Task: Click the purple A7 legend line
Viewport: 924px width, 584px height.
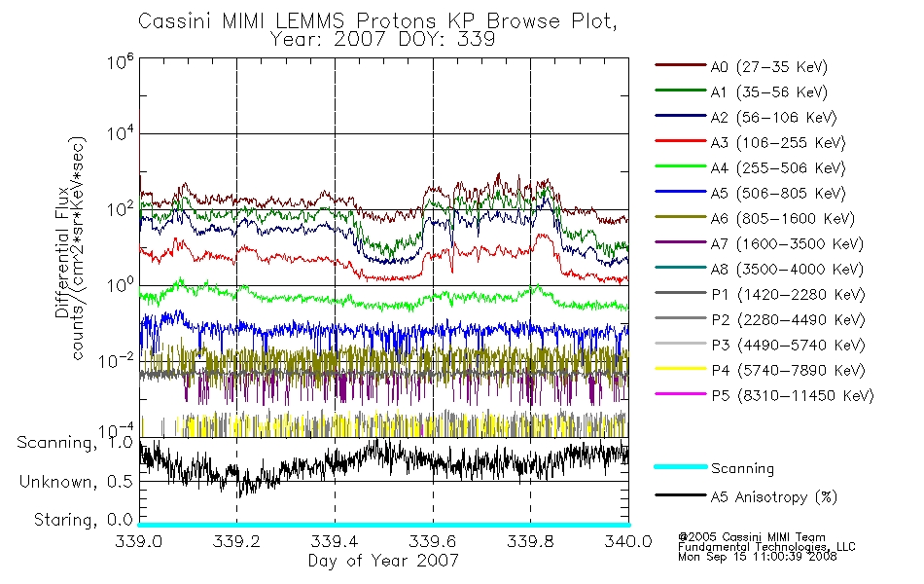Action: [x=680, y=241]
